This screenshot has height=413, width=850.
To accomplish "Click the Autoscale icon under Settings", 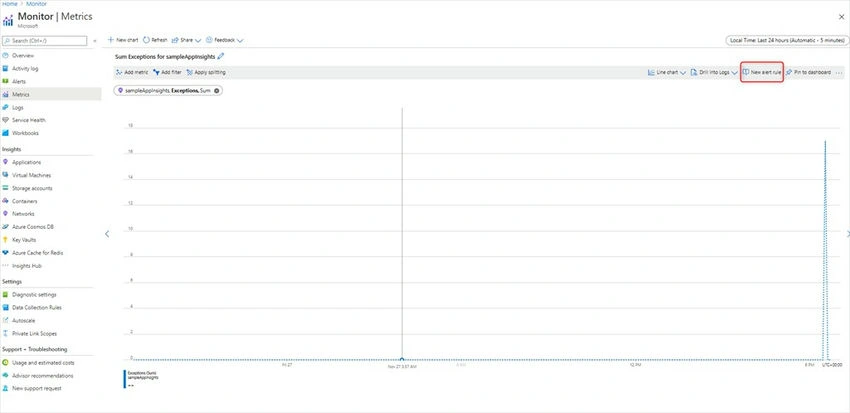I will tap(6, 321).
